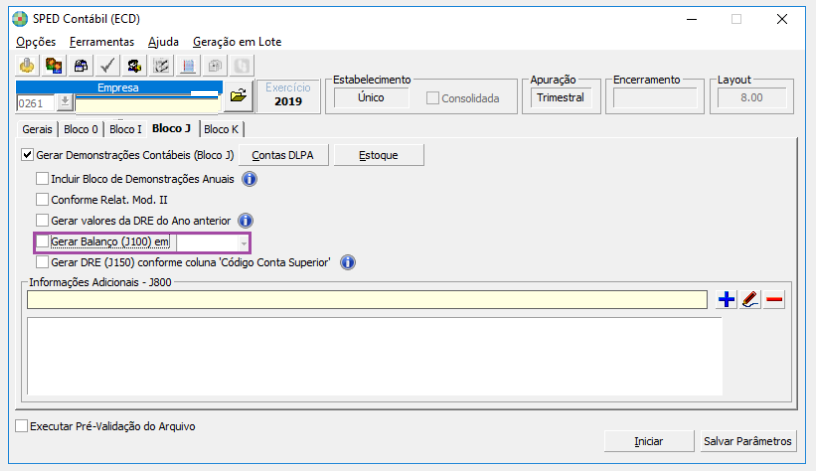Open the Gerar Balanço (J100) dropdown
Image resolution: width=816 pixels, height=471 pixels.
point(244,243)
